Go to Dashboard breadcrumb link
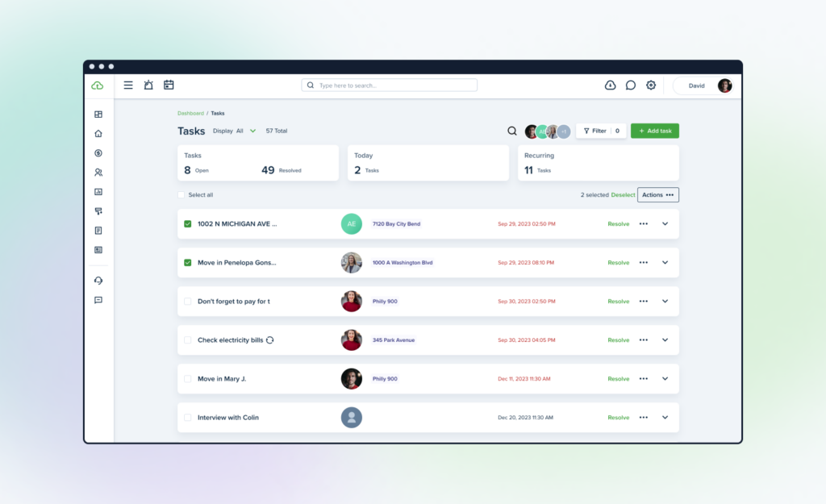This screenshot has height=504, width=826. [190, 113]
